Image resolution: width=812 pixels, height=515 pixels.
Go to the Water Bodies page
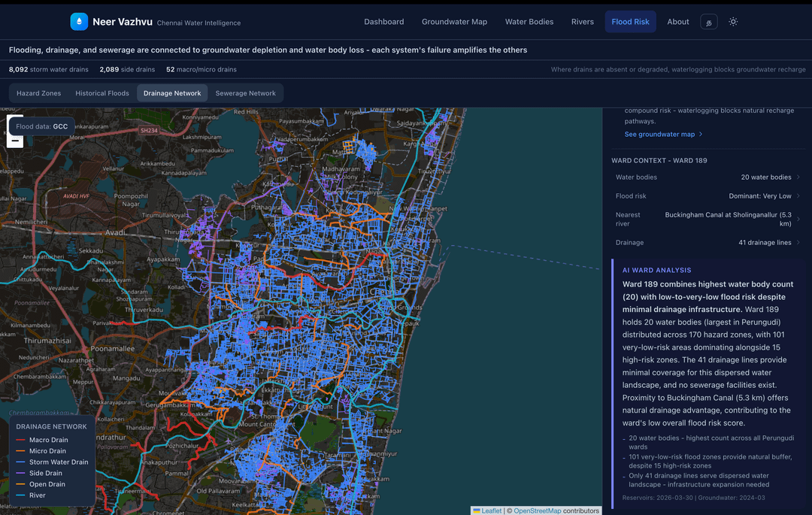tap(529, 22)
